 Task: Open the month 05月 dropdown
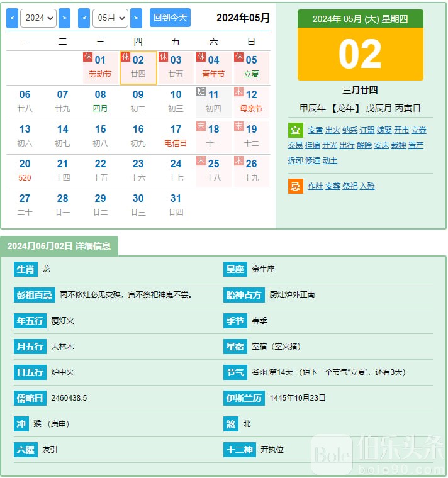[x=110, y=18]
